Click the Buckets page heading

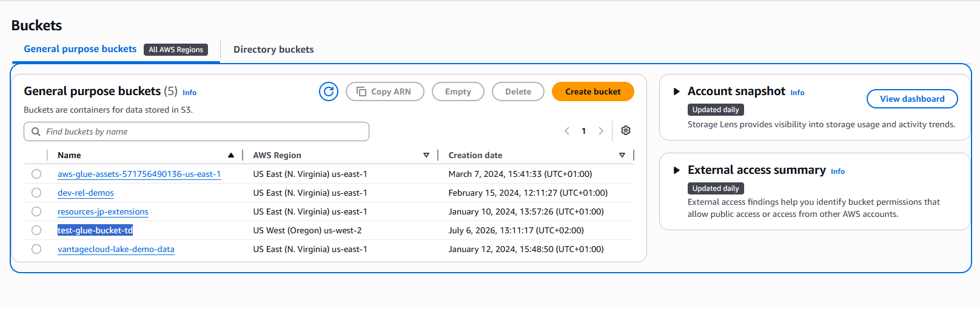coord(36,25)
